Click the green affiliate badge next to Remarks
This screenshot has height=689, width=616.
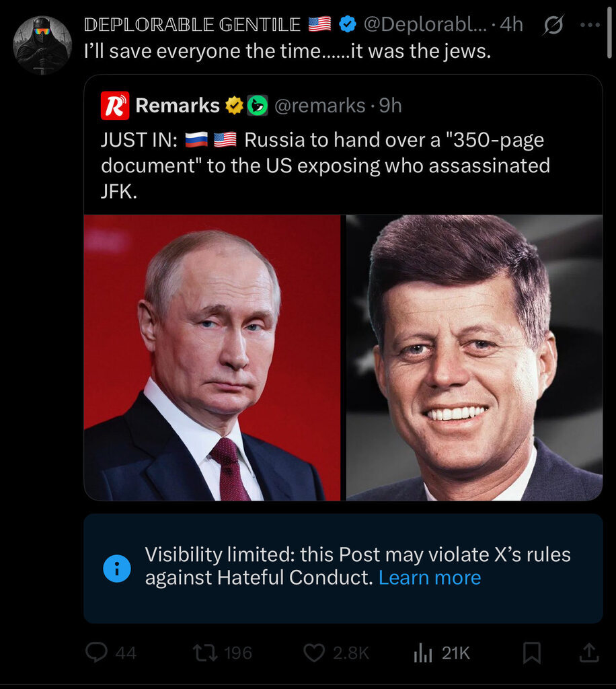pyautogui.click(x=258, y=105)
